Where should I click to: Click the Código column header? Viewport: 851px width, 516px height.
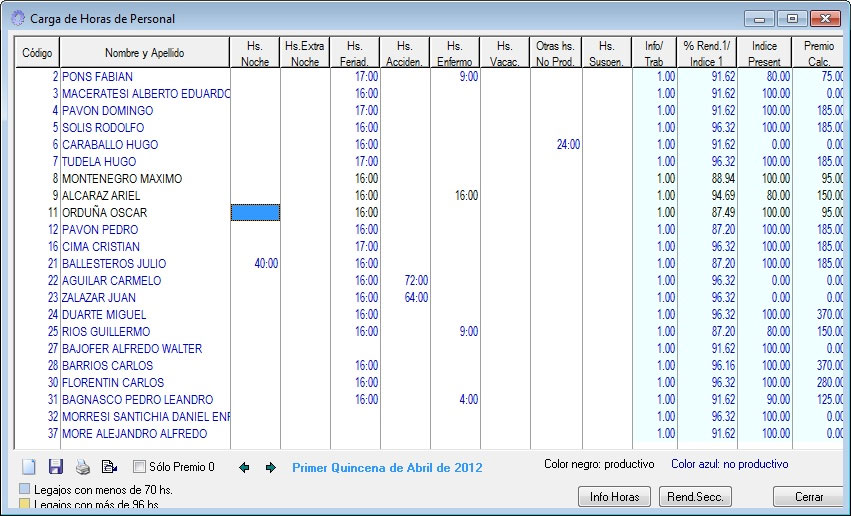coord(38,53)
